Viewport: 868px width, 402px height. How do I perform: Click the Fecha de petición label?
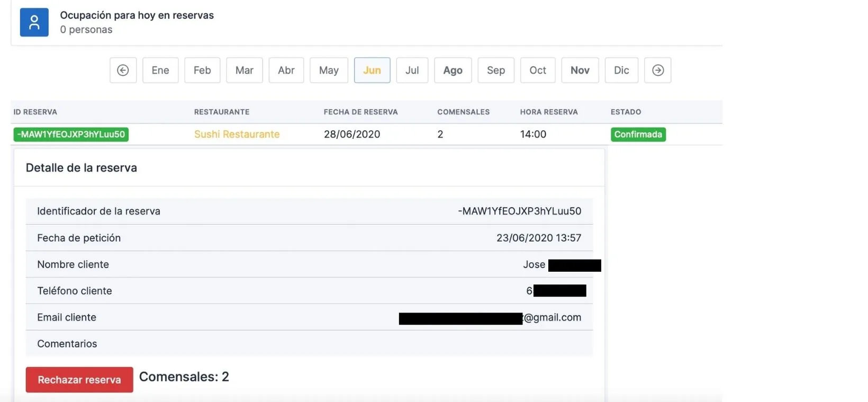[79, 238]
